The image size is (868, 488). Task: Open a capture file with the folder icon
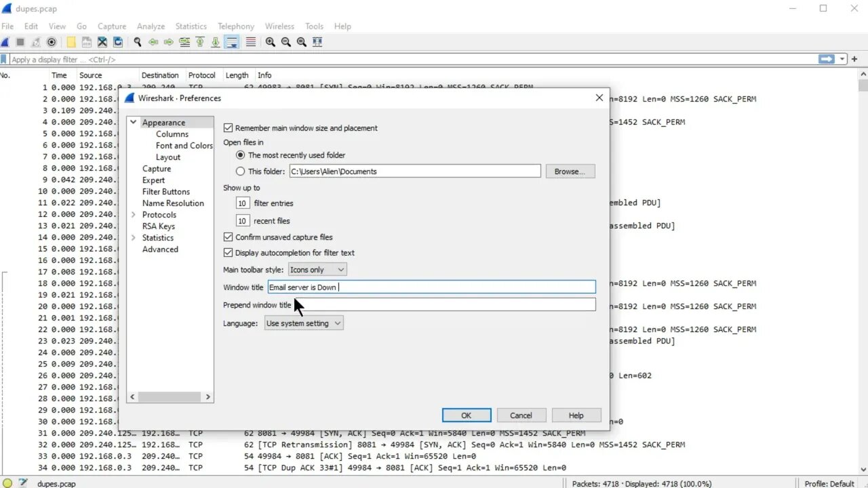(71, 42)
